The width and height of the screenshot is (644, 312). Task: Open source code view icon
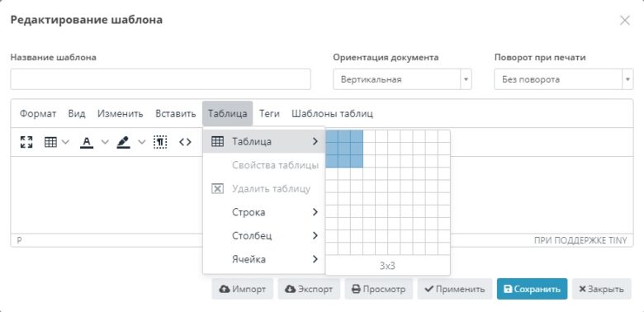coord(185,142)
